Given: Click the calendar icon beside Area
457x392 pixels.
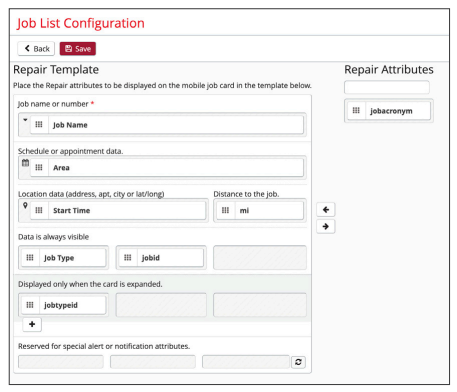Looking at the screenshot, I should (25, 163).
